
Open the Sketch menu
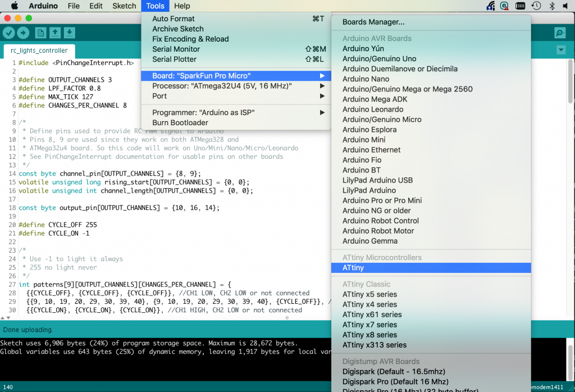point(124,6)
